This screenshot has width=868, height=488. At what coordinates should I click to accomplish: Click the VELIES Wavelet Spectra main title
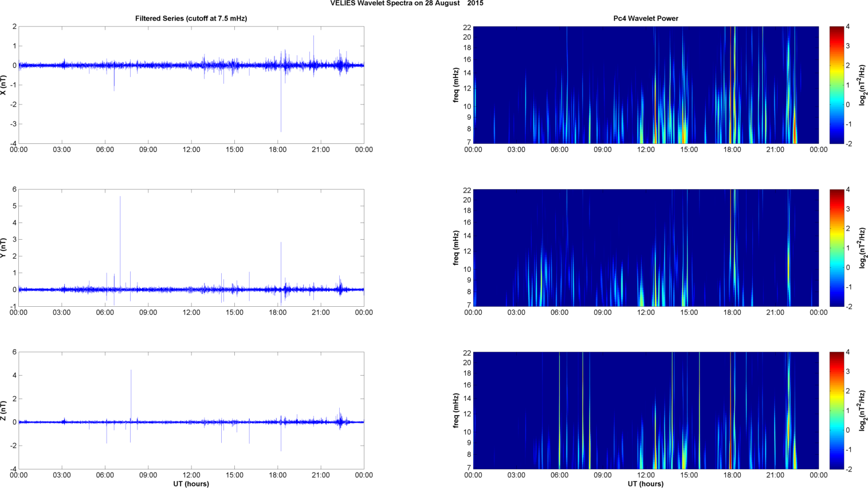point(406,3)
